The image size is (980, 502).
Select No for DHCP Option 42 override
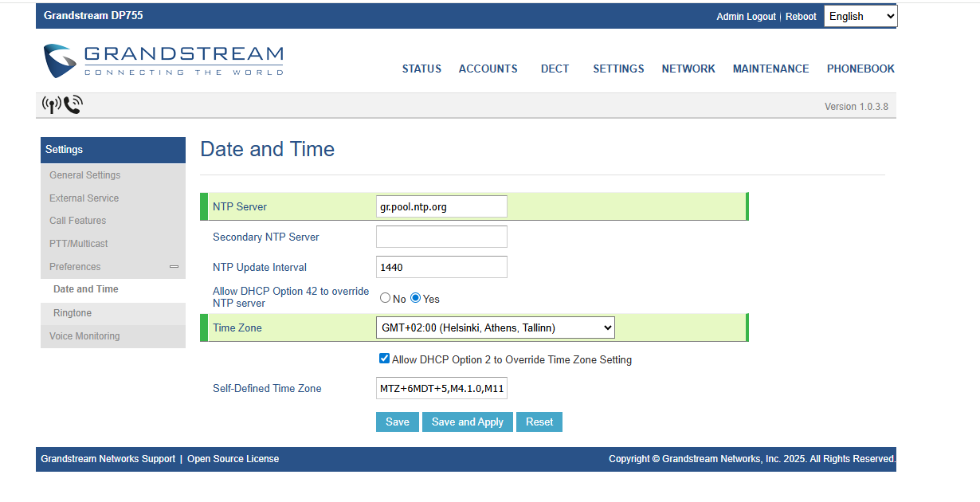(386, 298)
